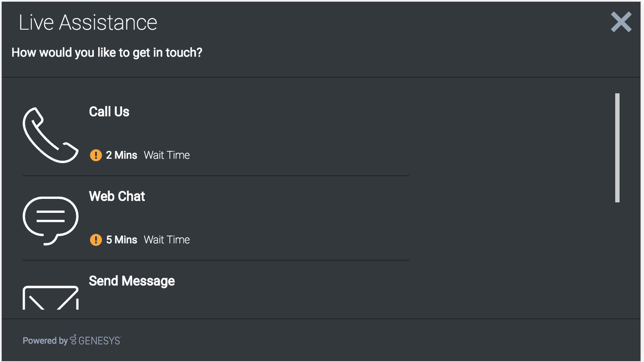Click the scrollbar track below the thumb
The image size is (644, 362).
[x=617, y=257]
